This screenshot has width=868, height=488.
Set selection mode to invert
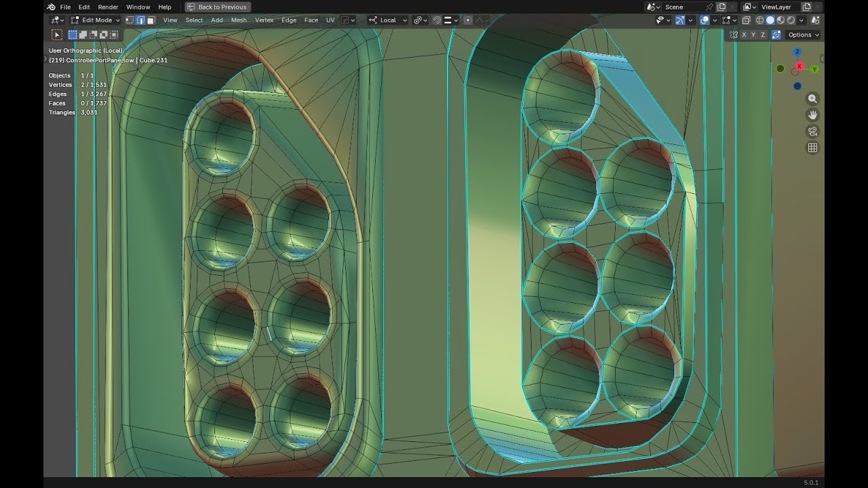pyautogui.click(x=103, y=35)
